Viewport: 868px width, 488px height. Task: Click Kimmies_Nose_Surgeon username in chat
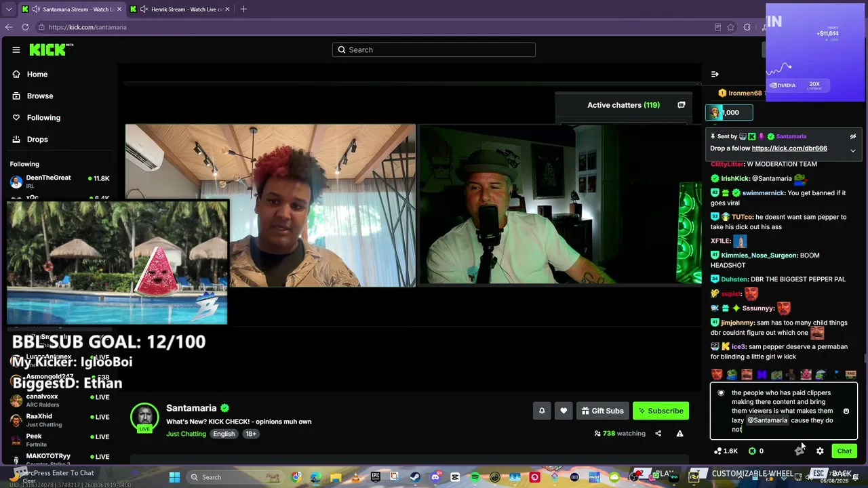[x=759, y=256]
